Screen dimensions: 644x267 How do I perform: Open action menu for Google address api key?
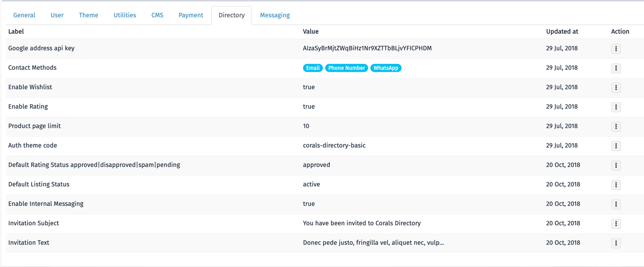(616, 49)
